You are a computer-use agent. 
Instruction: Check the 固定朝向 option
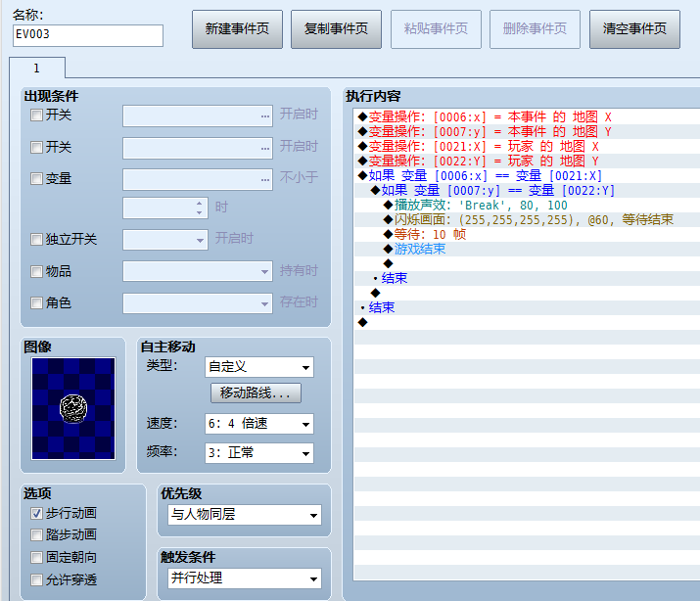click(36, 557)
